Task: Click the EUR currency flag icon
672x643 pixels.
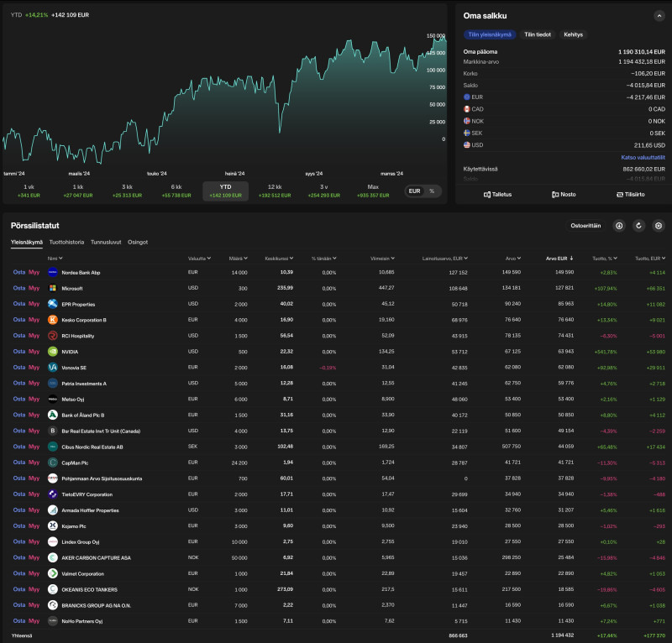Action: point(467,97)
